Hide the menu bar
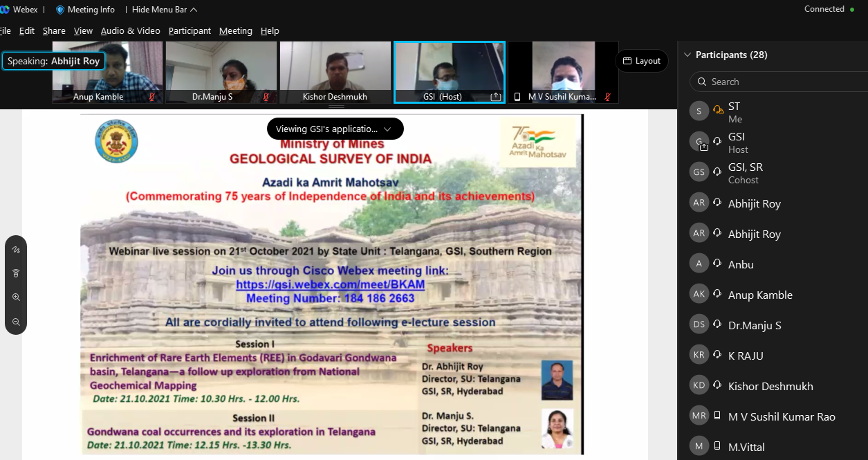The width and height of the screenshot is (868, 460). coord(165,10)
